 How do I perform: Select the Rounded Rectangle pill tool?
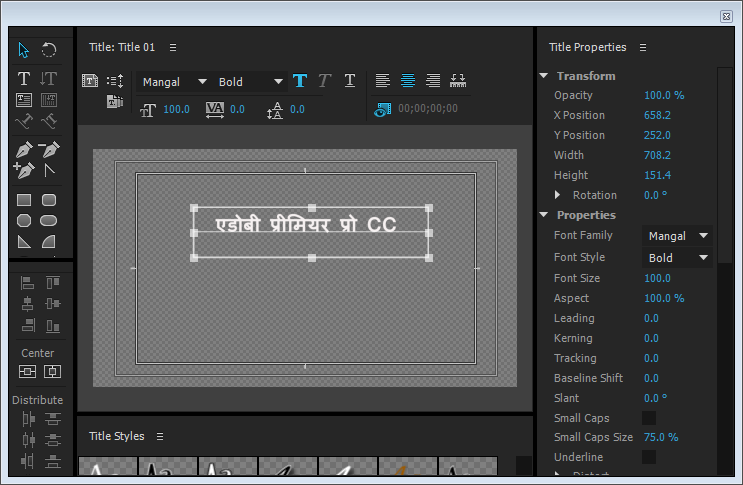point(49,221)
